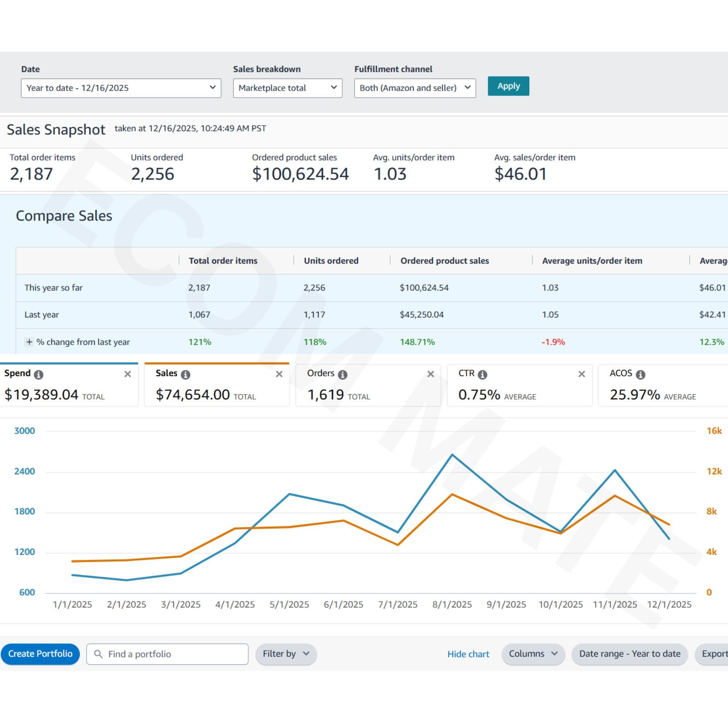Select the Sales metric card
The width and height of the screenshot is (728, 728).
pyautogui.click(x=217, y=385)
